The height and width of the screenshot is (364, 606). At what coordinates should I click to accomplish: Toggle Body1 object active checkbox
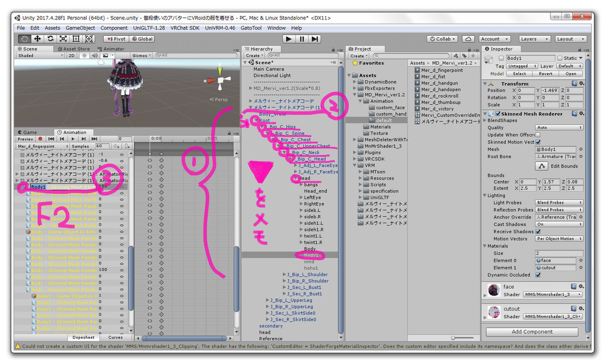click(x=501, y=59)
